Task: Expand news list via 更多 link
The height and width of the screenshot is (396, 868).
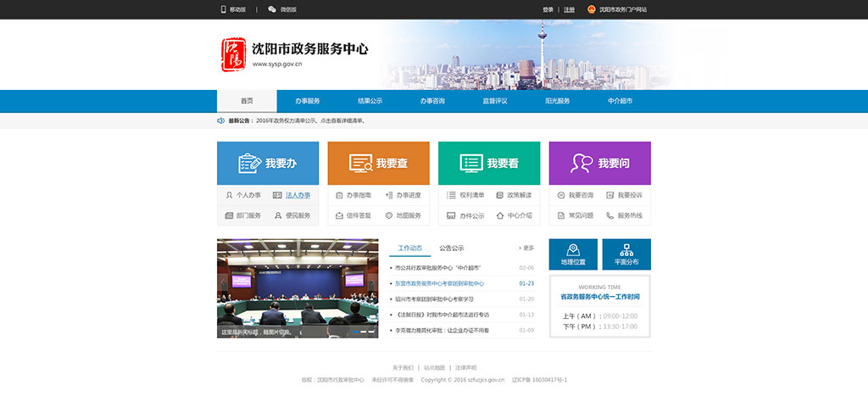Action: click(526, 248)
